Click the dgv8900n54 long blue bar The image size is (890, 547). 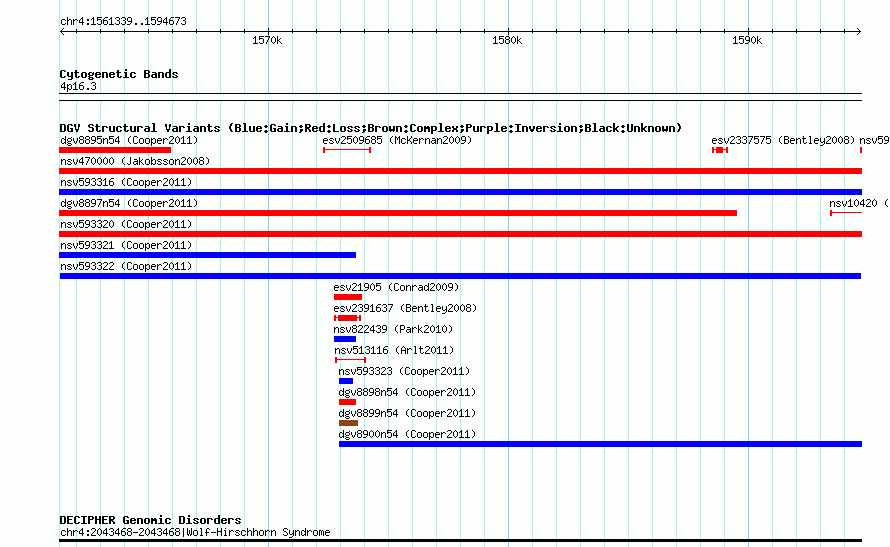click(601, 444)
